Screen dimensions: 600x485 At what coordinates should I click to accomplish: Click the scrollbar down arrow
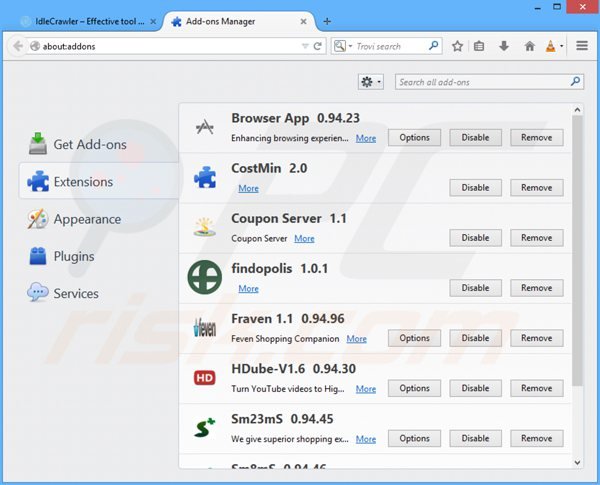[577, 463]
